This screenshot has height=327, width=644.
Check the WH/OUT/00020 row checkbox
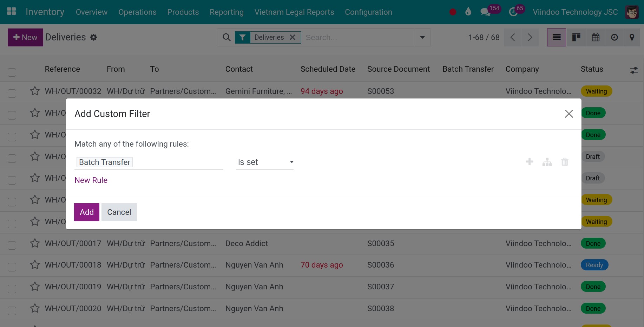pyautogui.click(x=12, y=311)
